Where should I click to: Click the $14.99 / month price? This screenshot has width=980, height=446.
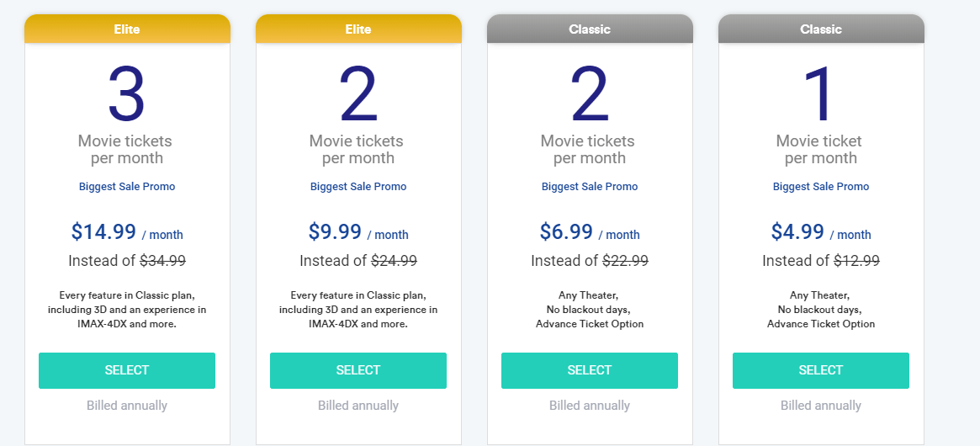pos(127,232)
